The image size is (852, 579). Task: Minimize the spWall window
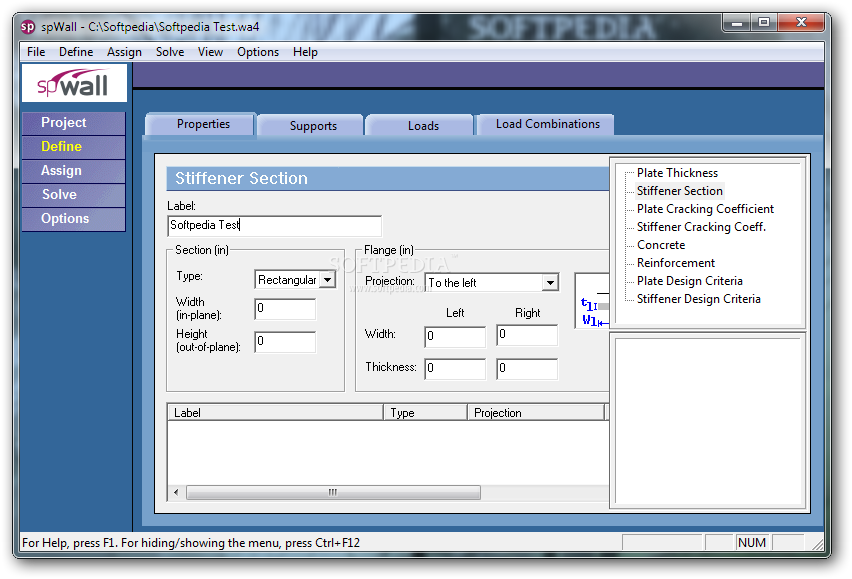(737, 22)
